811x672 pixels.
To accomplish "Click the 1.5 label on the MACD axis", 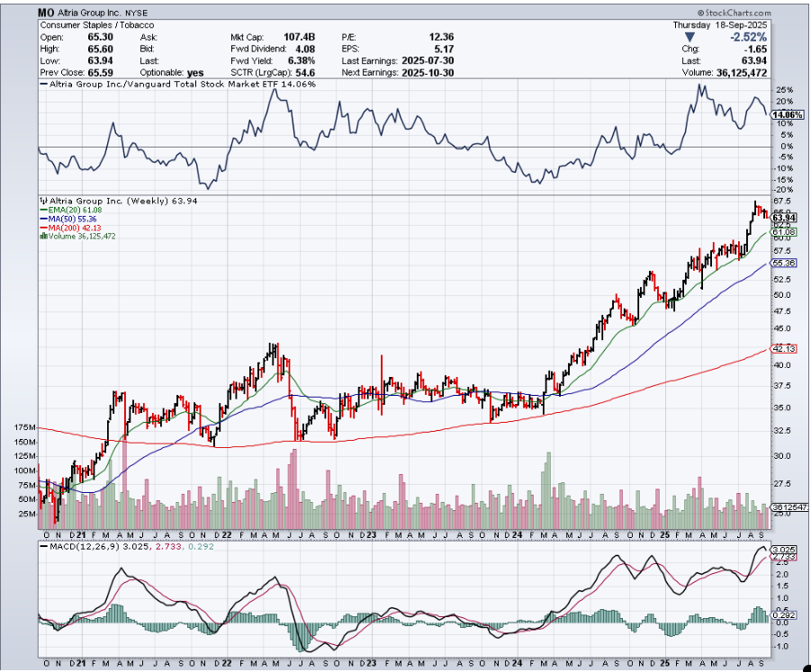I will [x=782, y=587].
